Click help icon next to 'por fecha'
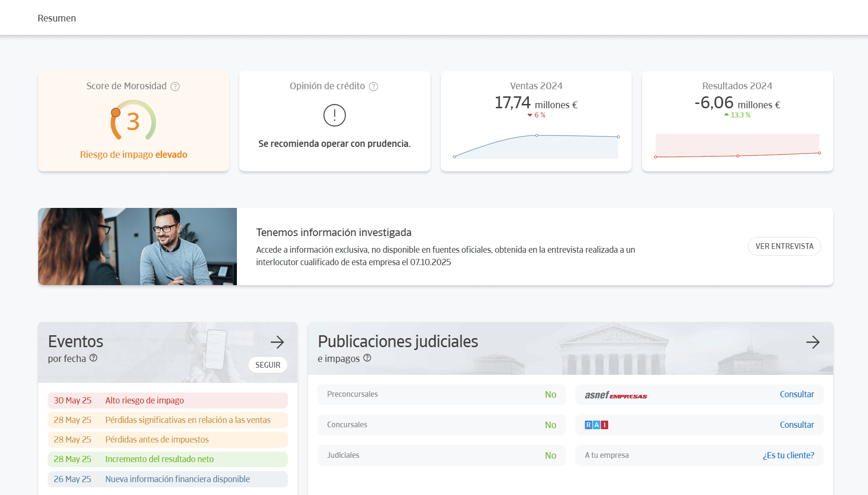The width and height of the screenshot is (868, 495). [93, 358]
